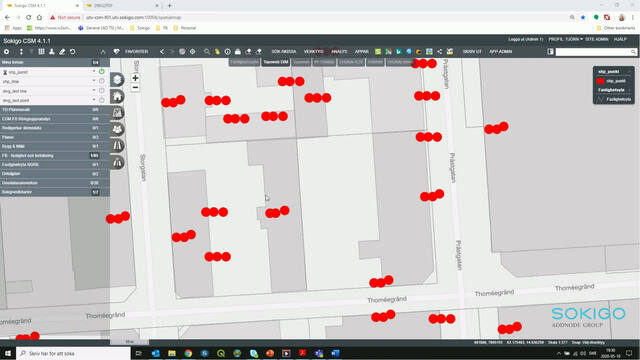Zoom in with the plus button
This screenshot has height=360, width=640.
(135, 78)
